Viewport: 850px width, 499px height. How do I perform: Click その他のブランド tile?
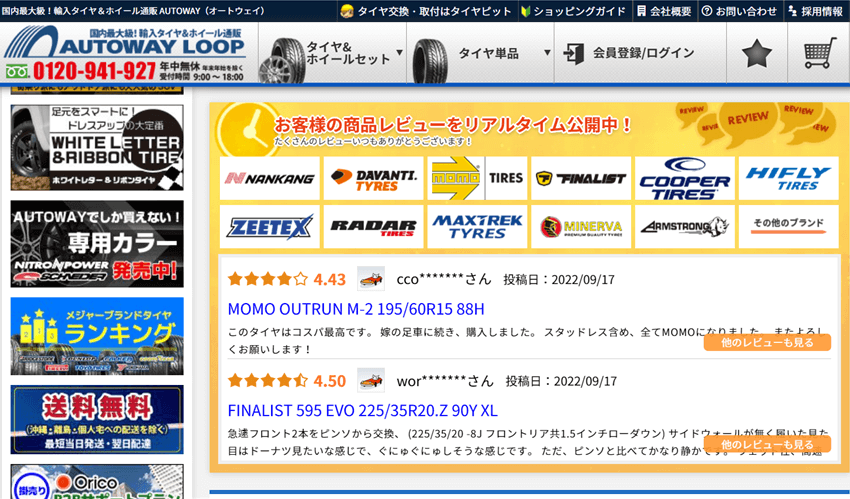(788, 226)
